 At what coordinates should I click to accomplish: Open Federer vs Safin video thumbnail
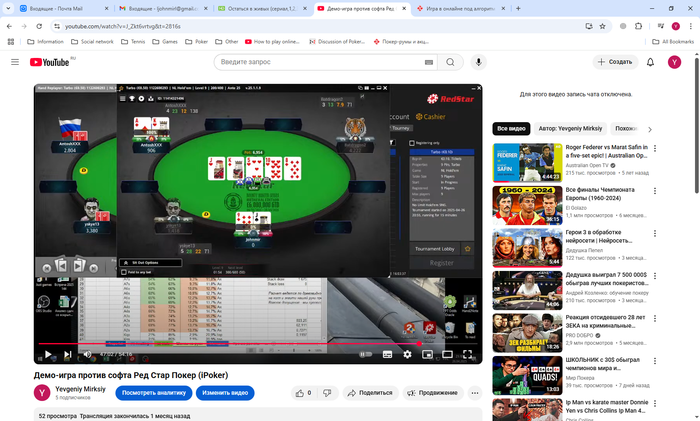click(x=527, y=163)
